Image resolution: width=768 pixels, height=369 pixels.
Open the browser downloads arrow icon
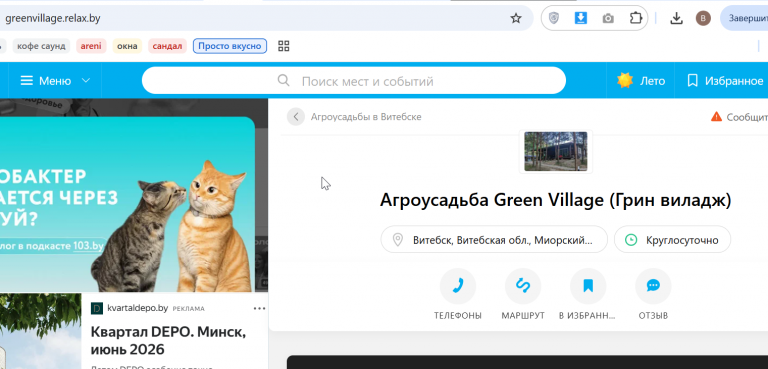pyautogui.click(x=676, y=19)
